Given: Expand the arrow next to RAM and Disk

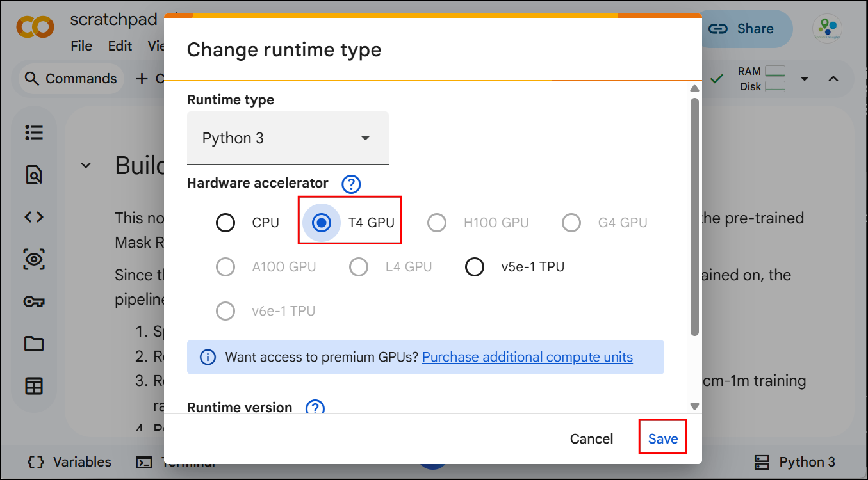Looking at the screenshot, I should click(x=805, y=79).
